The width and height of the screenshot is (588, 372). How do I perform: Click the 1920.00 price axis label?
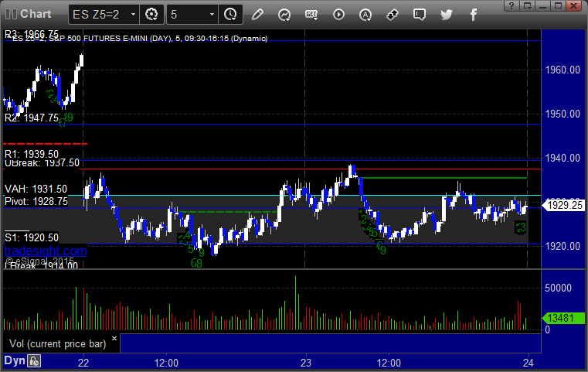point(563,246)
